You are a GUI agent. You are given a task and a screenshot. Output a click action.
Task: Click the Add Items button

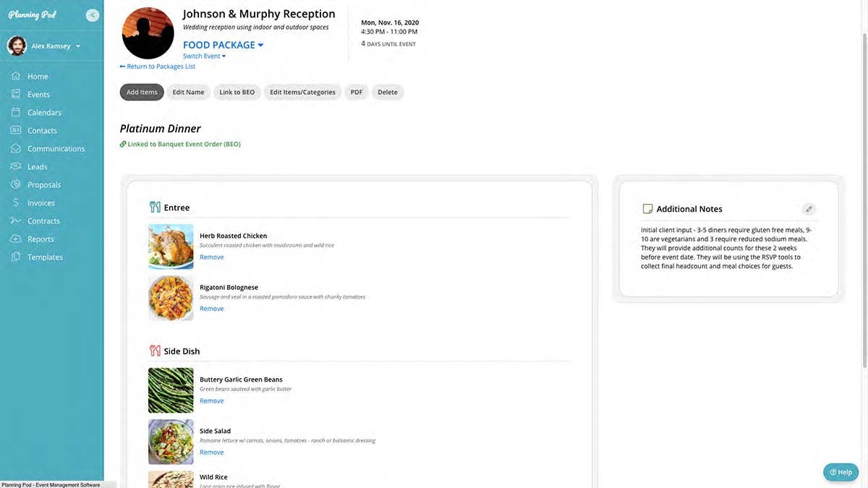142,92
